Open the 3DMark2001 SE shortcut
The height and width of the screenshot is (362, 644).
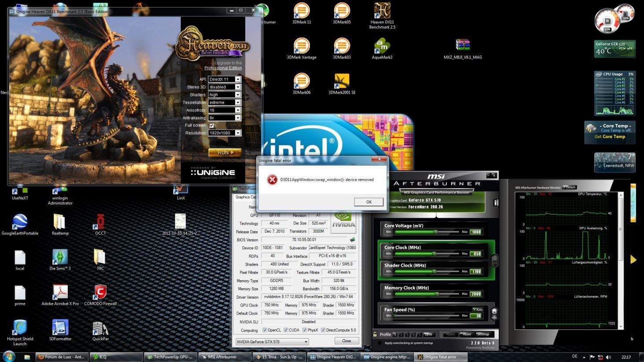[342, 84]
